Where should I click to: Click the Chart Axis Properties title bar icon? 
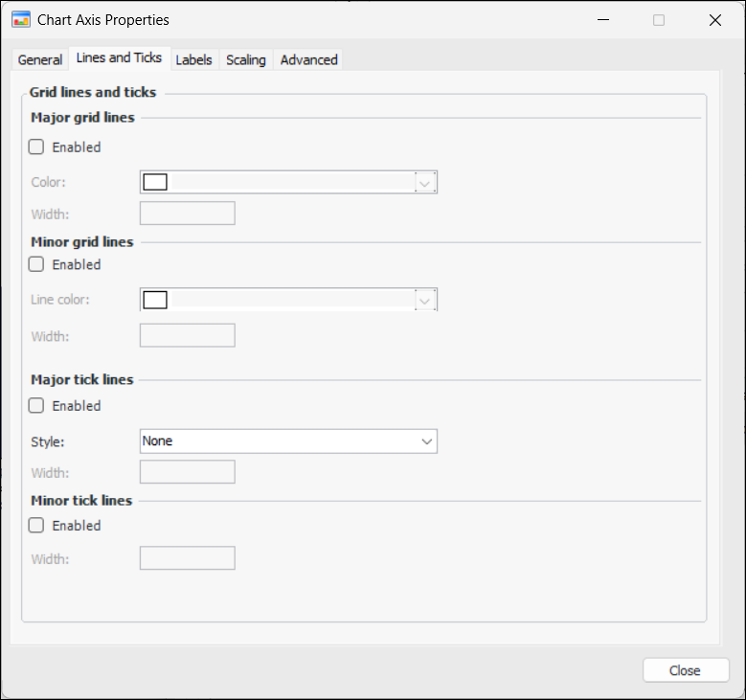coord(20,19)
